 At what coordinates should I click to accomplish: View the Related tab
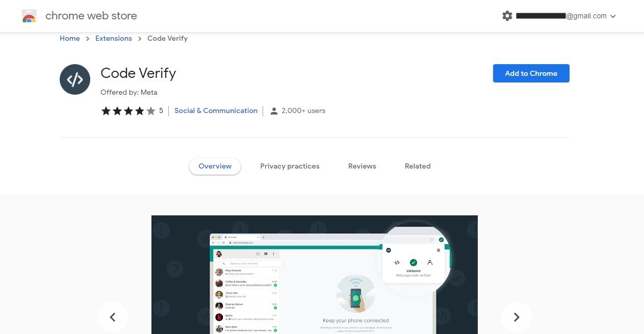(418, 166)
